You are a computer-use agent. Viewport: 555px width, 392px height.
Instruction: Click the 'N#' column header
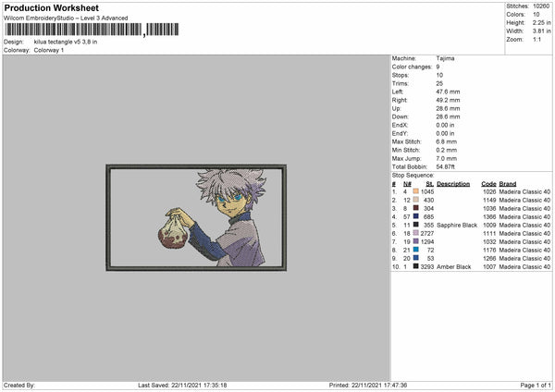(x=407, y=184)
